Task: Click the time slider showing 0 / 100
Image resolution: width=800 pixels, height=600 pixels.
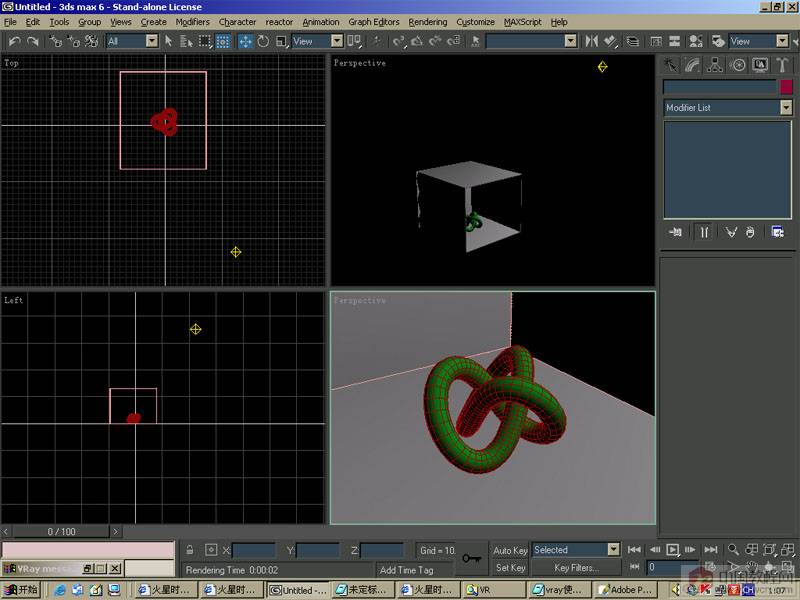Action: point(62,532)
